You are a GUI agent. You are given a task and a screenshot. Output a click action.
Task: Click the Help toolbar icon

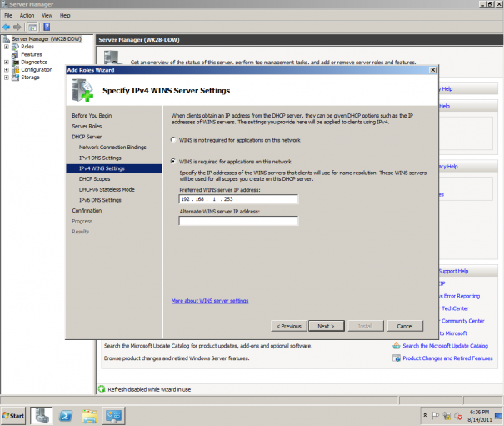(47, 27)
